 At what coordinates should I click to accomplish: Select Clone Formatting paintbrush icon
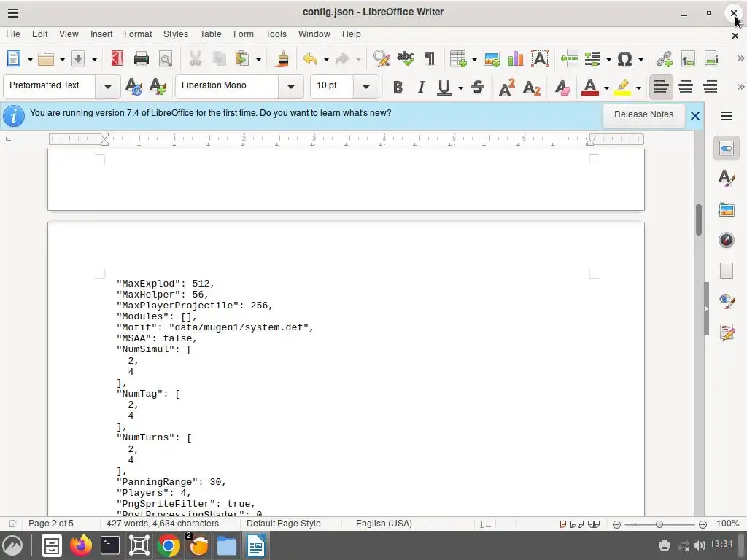click(x=283, y=59)
